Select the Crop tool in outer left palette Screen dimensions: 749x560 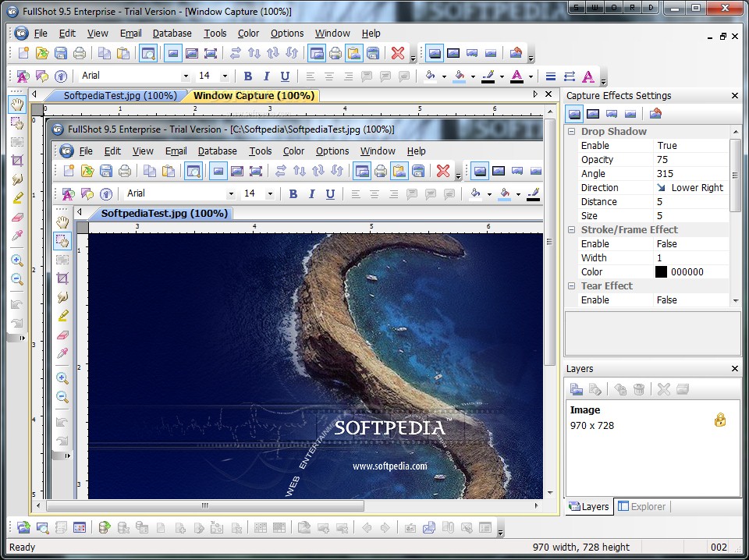tap(17, 161)
